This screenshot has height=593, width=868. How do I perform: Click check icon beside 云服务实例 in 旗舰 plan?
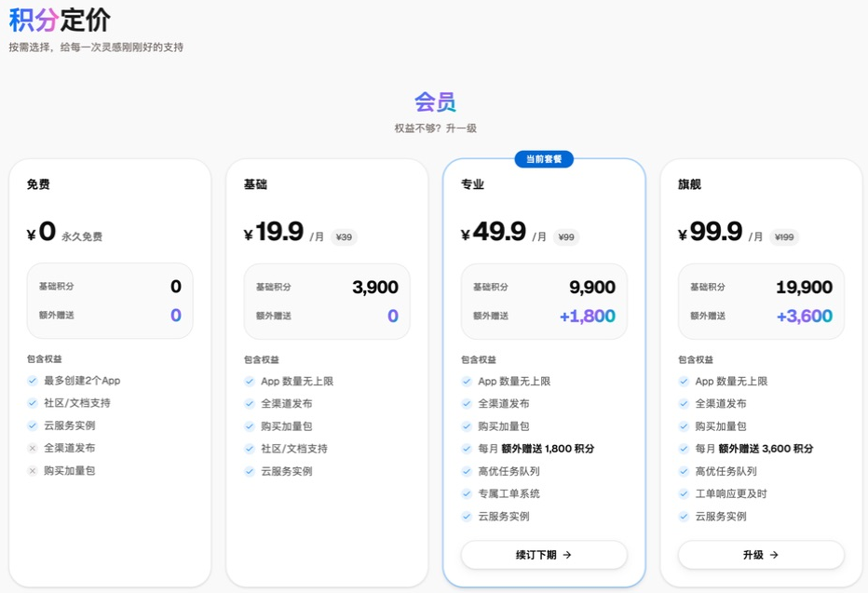[683, 516]
